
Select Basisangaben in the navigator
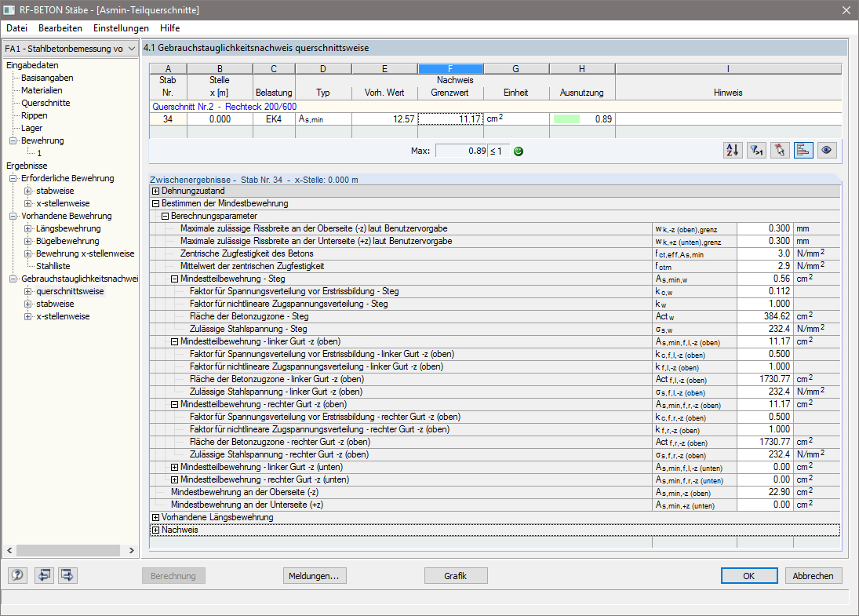tap(47, 78)
